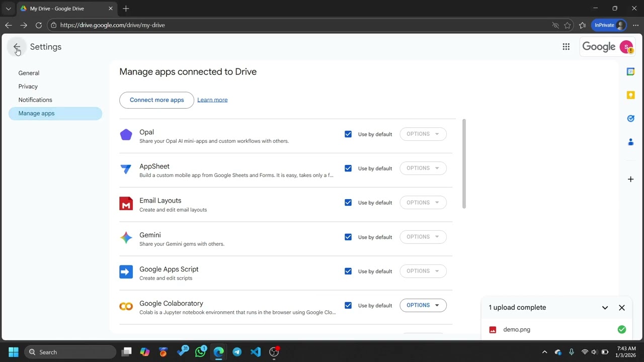The image size is (644, 362).
Task: Click the Google Colaboratory icon
Action: 126,306
